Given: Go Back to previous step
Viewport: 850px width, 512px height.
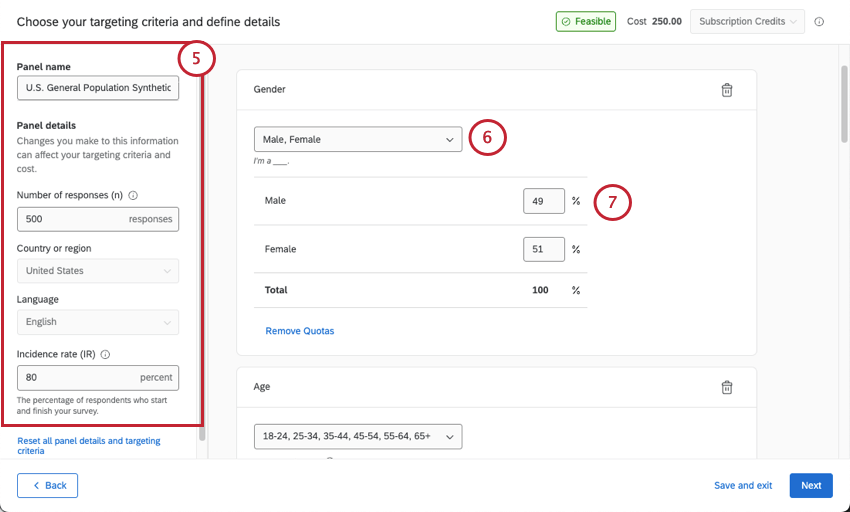Looking at the screenshot, I should click(x=47, y=486).
